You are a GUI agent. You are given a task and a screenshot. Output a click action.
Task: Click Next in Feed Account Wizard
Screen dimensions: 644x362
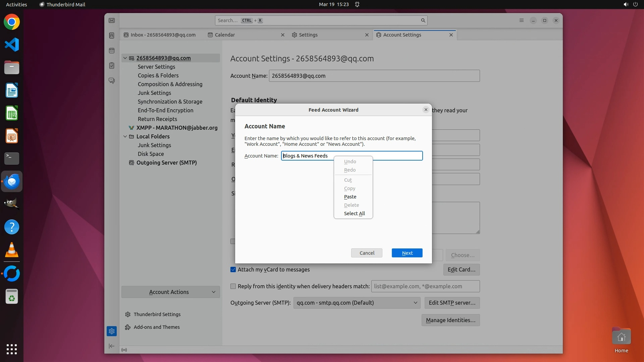point(407,253)
